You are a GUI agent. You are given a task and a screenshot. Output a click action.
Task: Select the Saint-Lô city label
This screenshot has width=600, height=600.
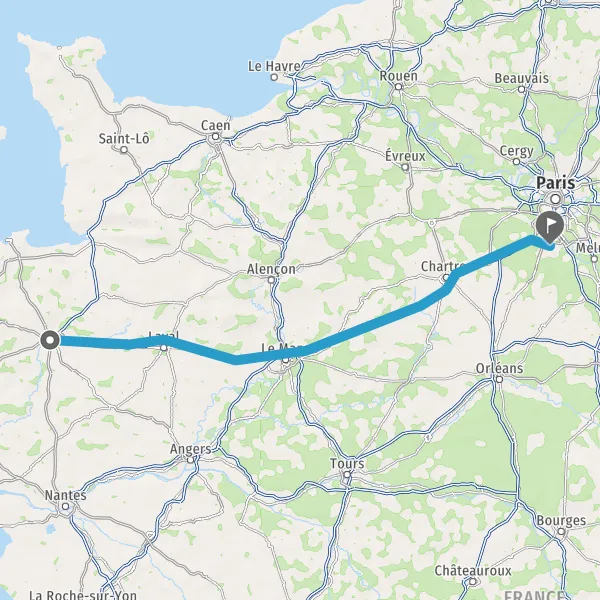[x=124, y=138]
